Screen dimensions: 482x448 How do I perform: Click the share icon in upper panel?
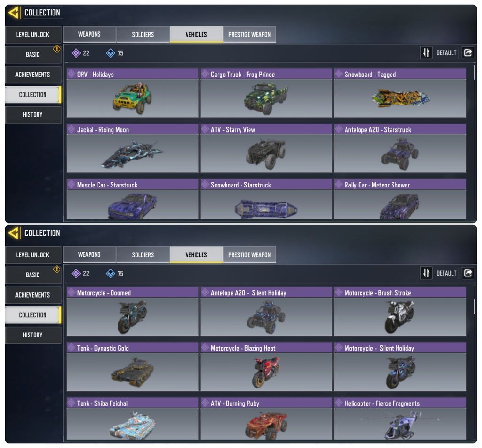468,53
